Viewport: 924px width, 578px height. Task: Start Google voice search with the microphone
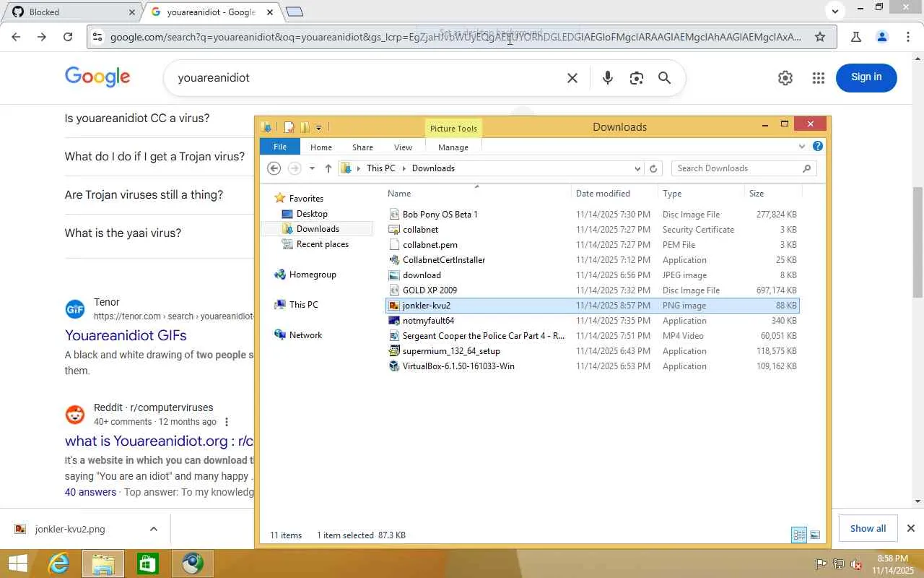[608, 78]
